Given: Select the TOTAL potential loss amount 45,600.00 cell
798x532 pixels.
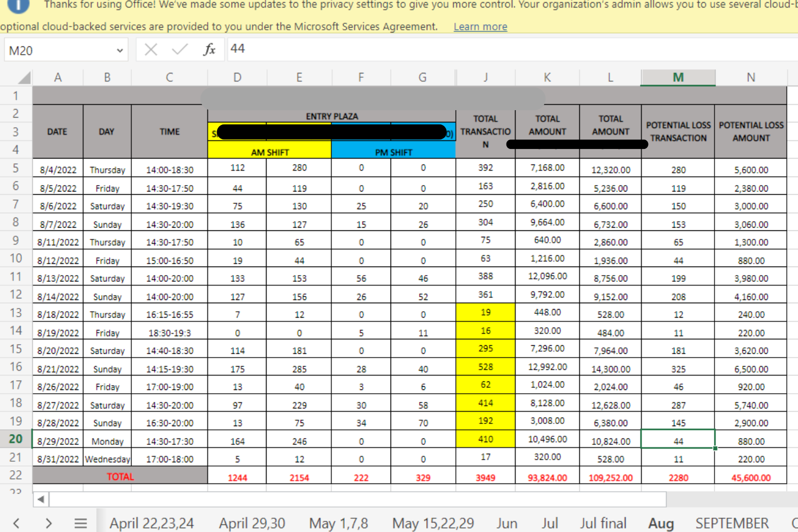Looking at the screenshot, I should click(x=751, y=477).
